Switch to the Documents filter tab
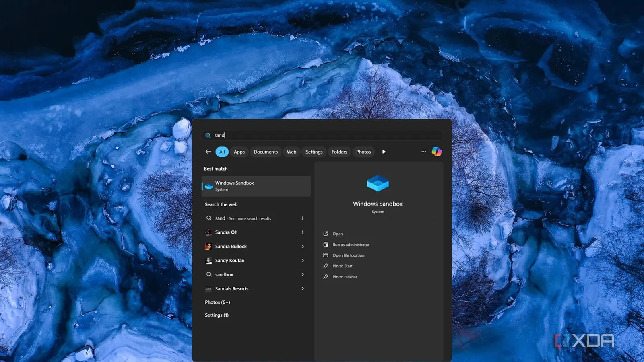The height and width of the screenshot is (362, 644). [266, 152]
